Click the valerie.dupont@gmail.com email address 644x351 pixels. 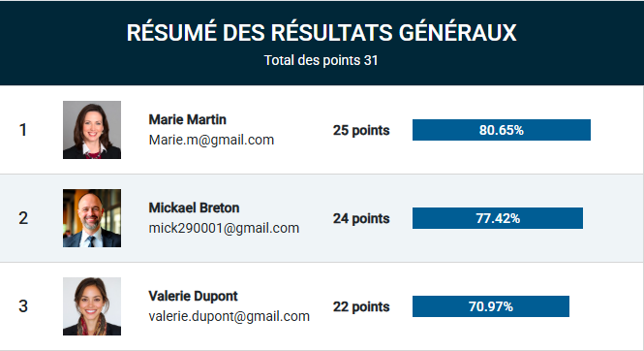pyautogui.click(x=230, y=316)
